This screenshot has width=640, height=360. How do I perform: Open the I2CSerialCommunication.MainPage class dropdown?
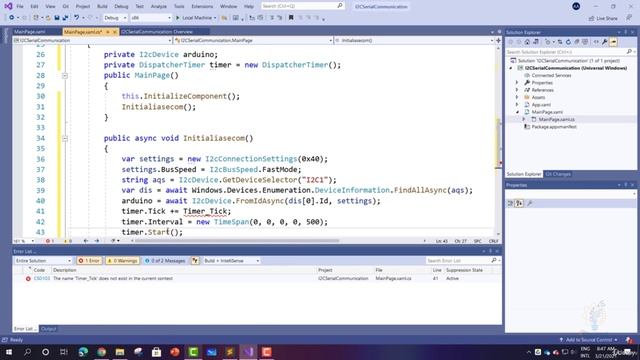click(x=253, y=40)
